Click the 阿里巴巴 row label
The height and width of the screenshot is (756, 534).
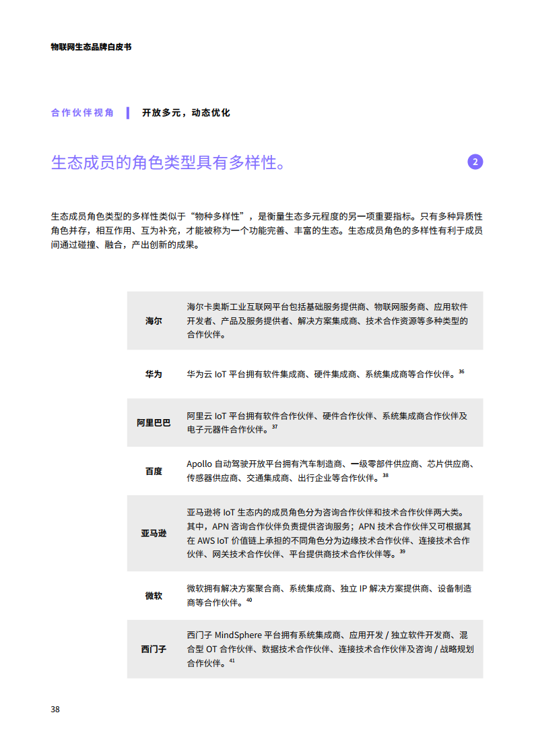(x=154, y=422)
